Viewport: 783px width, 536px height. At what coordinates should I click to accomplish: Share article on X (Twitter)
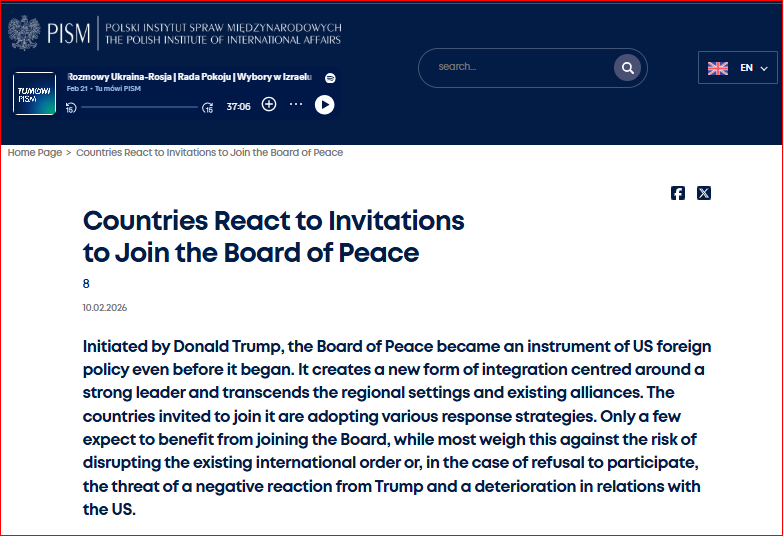[704, 193]
